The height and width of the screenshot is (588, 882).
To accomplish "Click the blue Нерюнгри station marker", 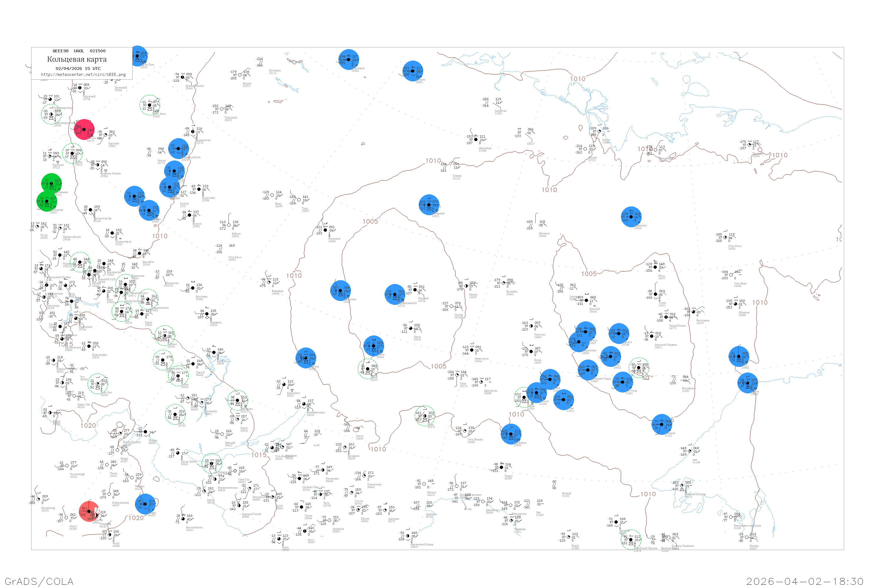I will 511,434.
